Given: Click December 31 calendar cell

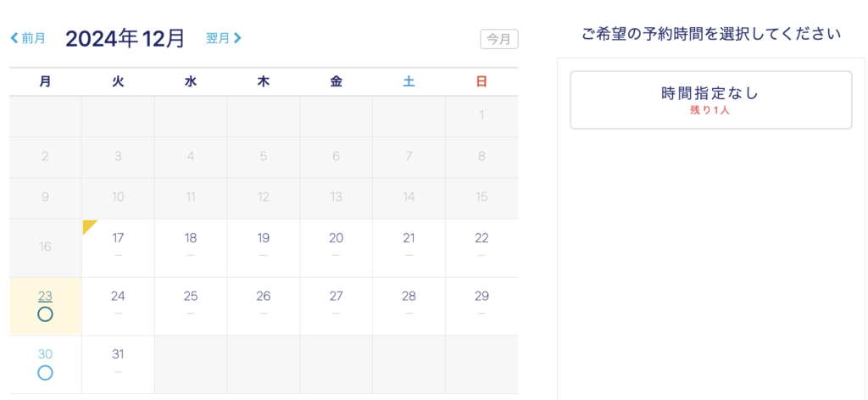Looking at the screenshot, I should click(118, 364).
